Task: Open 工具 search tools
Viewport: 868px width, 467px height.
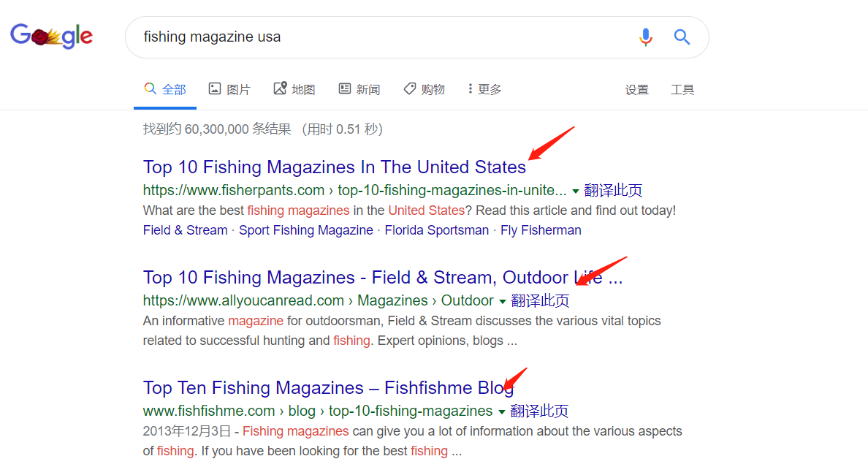Action: tap(682, 90)
